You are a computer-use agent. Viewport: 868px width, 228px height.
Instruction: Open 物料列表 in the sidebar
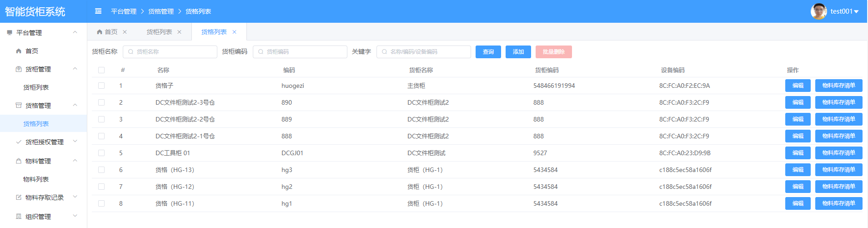coord(36,179)
